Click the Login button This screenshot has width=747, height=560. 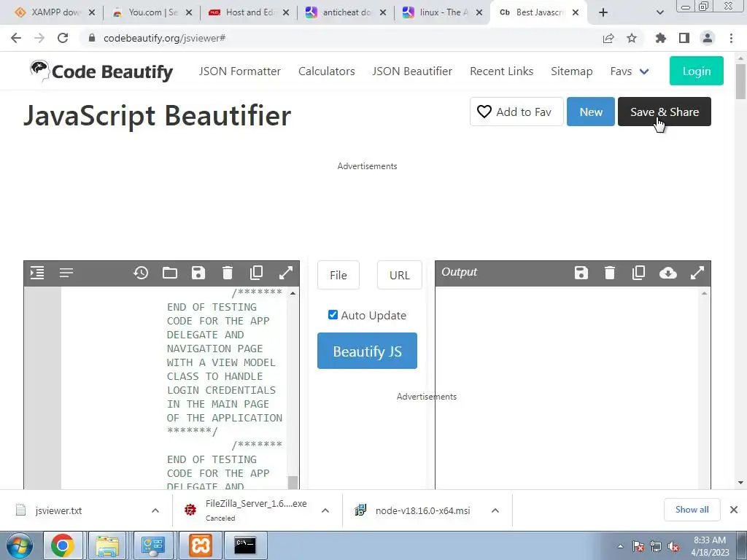[x=697, y=71]
